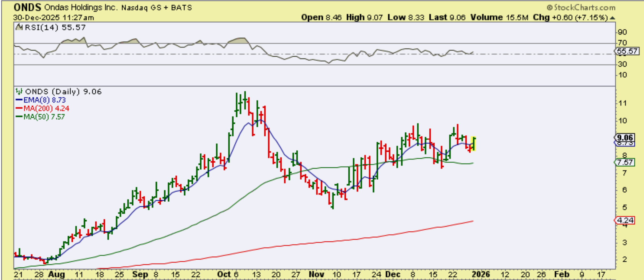Click the EMA(8) 8.73 legend text
This screenshot has height=280, width=644.
(x=44, y=100)
